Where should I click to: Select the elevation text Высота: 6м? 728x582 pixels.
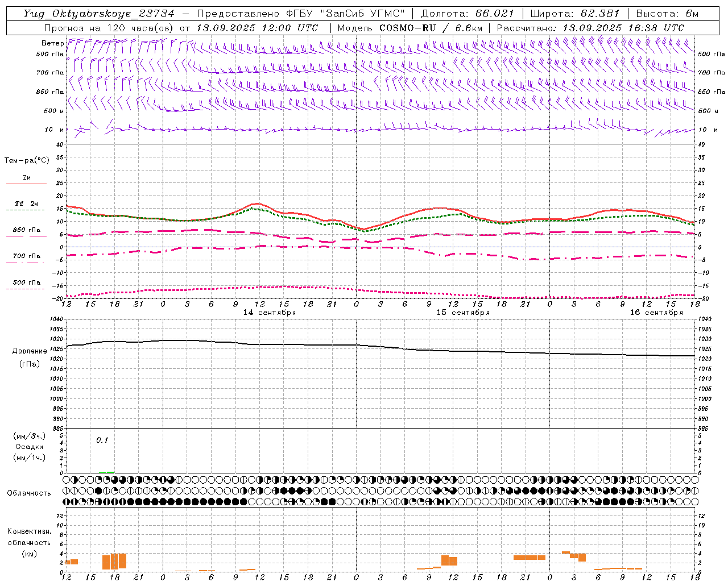pos(667,14)
